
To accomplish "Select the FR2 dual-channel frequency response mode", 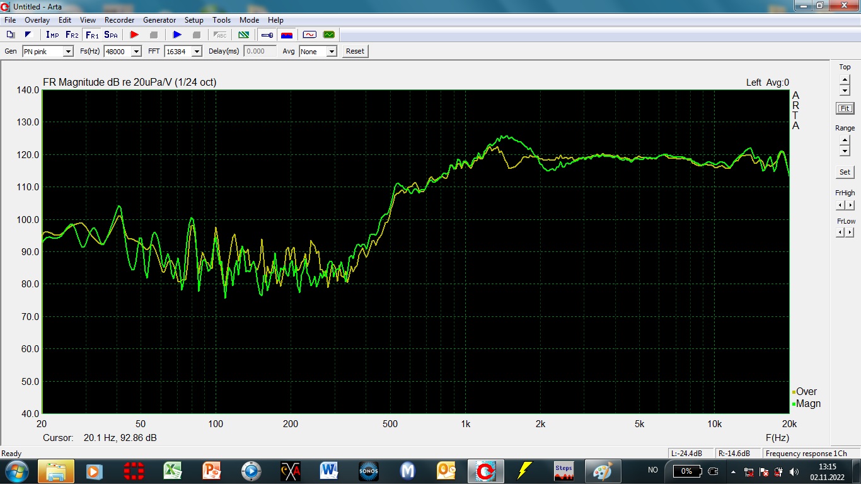I will click(72, 35).
